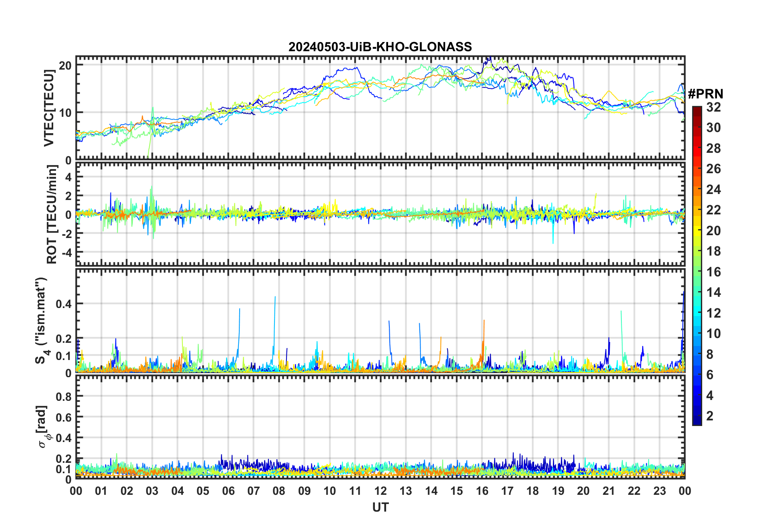This screenshot has height=532, width=761.
Task: Select UT-axis tick label "10"
Action: [x=330, y=491]
